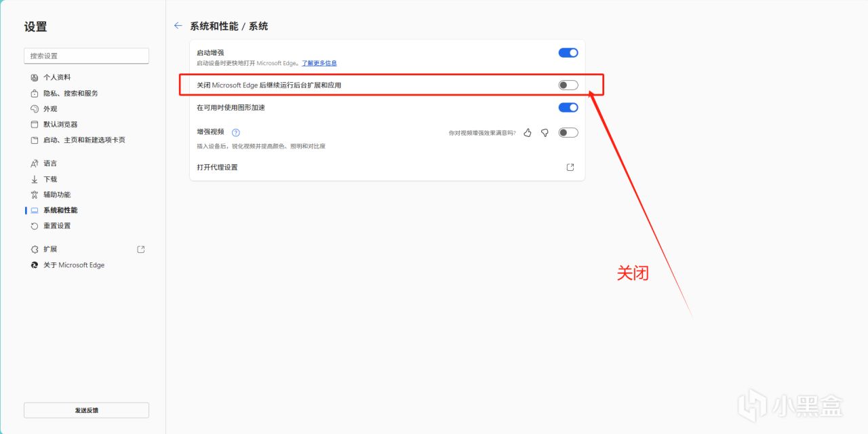Click the thumbs up icon for 增强视频

(528, 133)
